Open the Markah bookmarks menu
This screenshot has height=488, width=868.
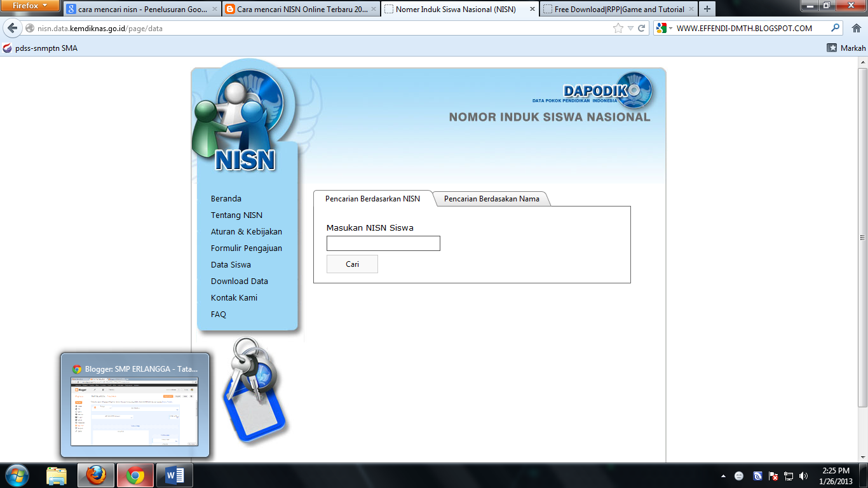point(846,48)
